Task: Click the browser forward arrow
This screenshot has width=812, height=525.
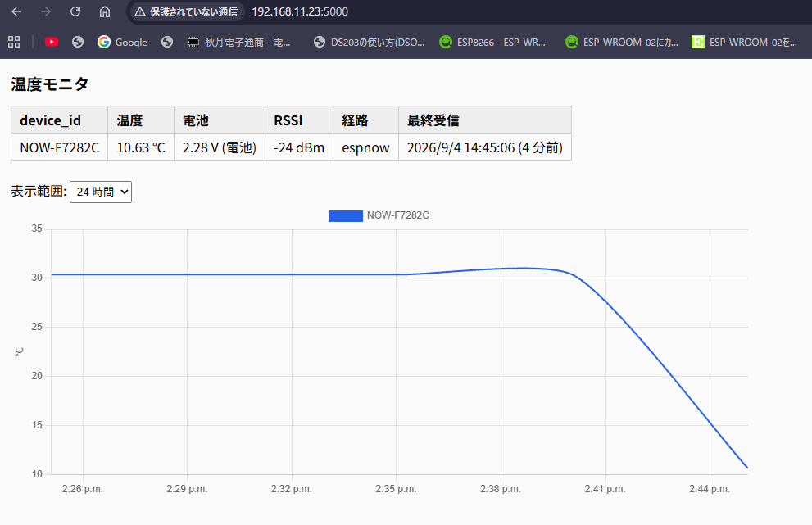Action: pos(46,11)
